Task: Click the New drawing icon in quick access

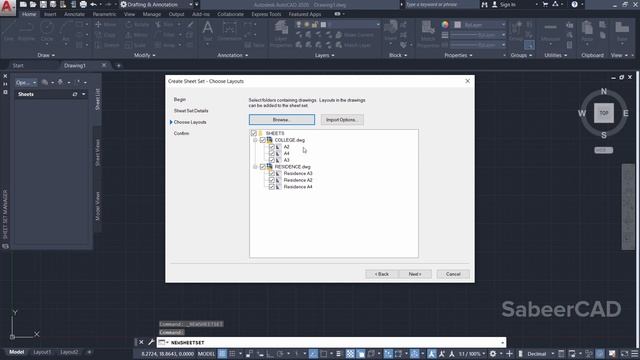Action: point(23,4)
